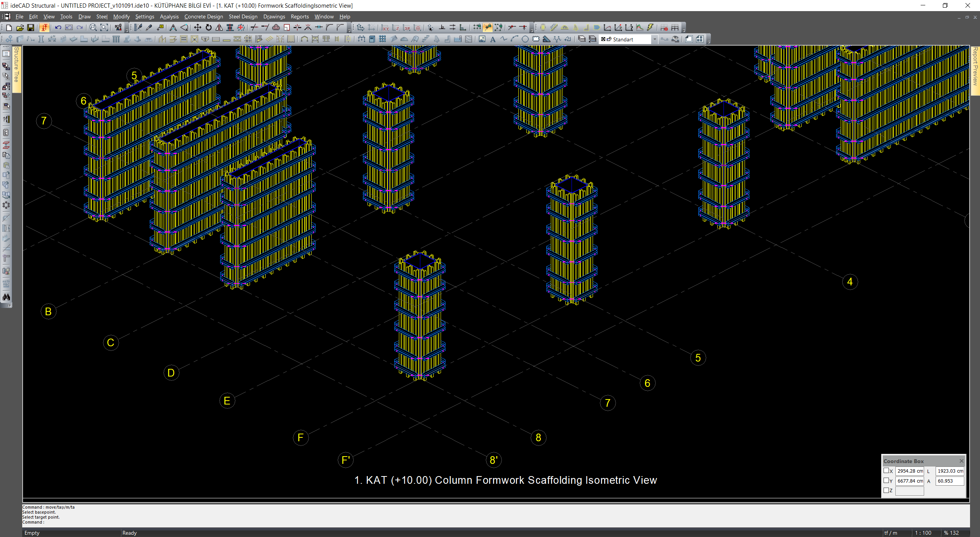Click the Undo arrow icon
Viewport: 980px width, 537px height.
[x=58, y=28]
